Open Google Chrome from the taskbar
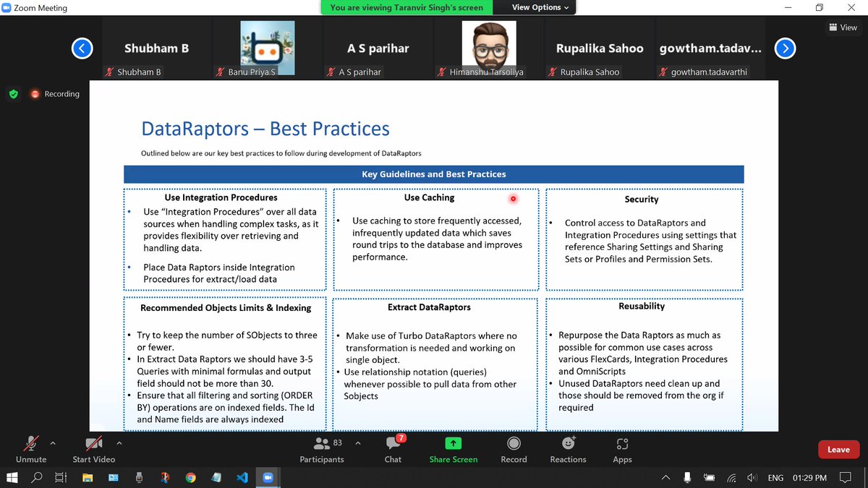 (x=190, y=478)
